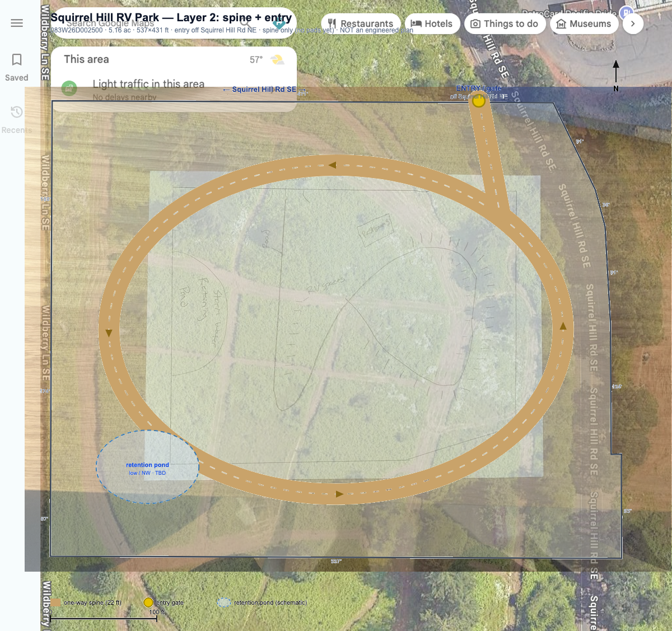Select the Hotels category chip

tap(432, 24)
